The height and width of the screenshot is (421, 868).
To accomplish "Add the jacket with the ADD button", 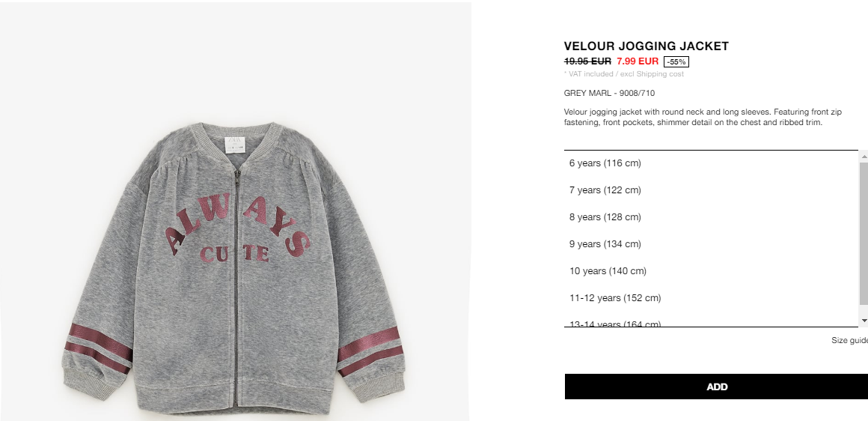I will (x=716, y=387).
